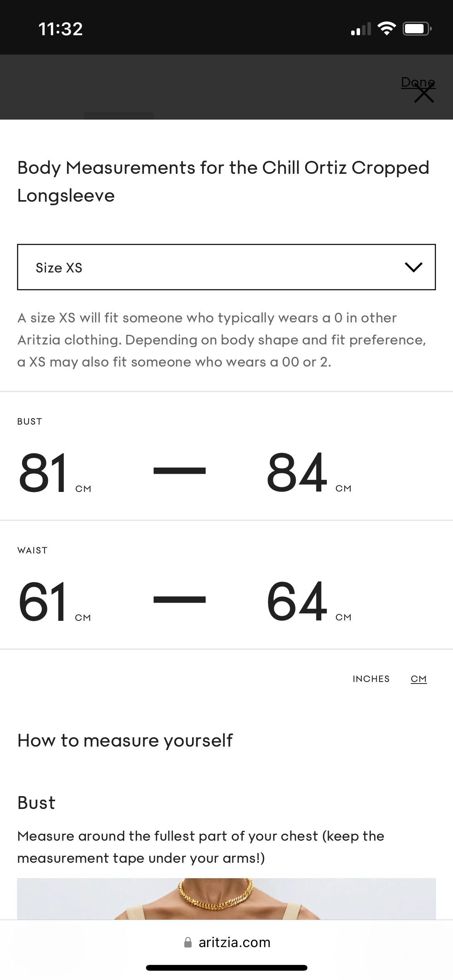Tap the Bust minimum value 81
The image size is (453, 980).
click(43, 473)
